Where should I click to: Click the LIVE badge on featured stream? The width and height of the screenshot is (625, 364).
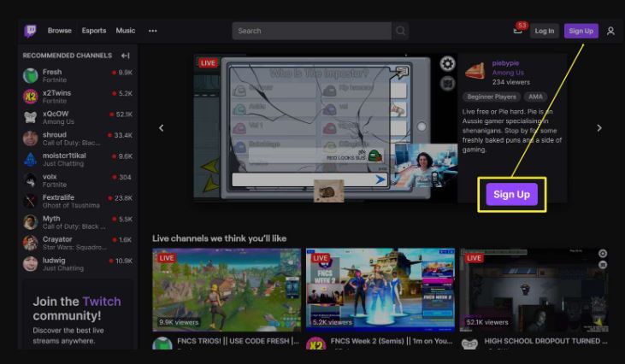(208, 63)
